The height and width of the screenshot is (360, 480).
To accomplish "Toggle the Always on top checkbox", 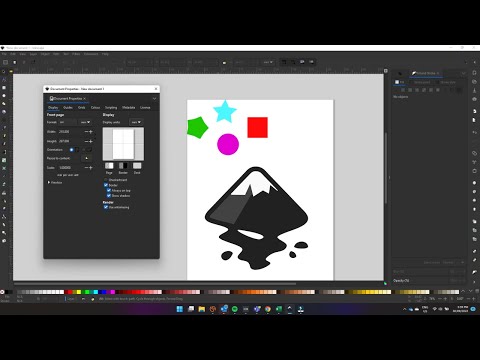I will click(x=109, y=190).
